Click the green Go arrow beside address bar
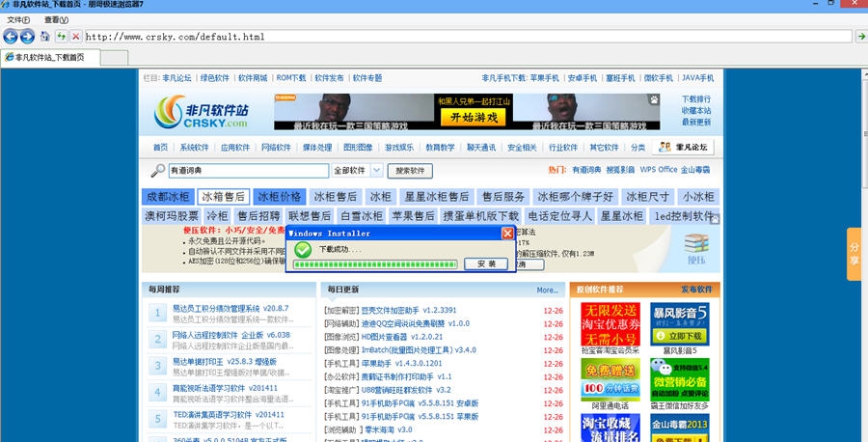868x442 pixels. 861,37
